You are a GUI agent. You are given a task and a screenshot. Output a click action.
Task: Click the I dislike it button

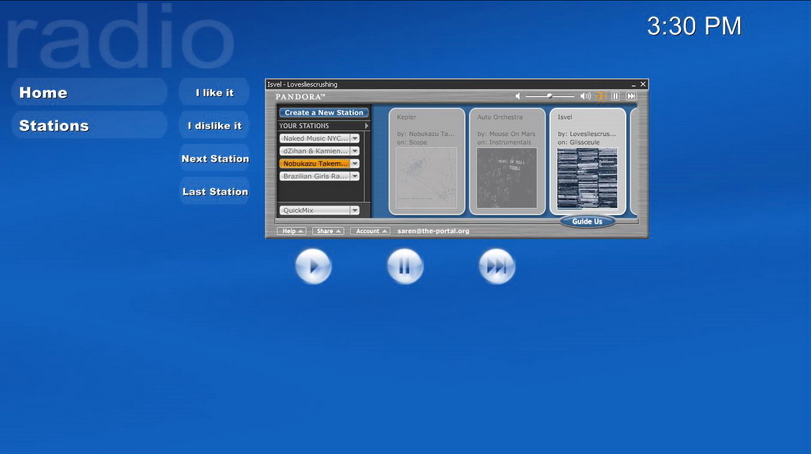click(x=215, y=126)
